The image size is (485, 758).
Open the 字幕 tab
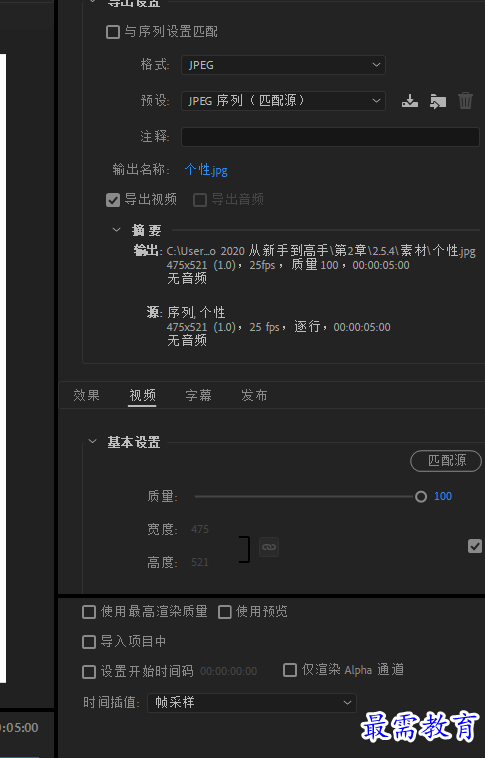point(198,395)
